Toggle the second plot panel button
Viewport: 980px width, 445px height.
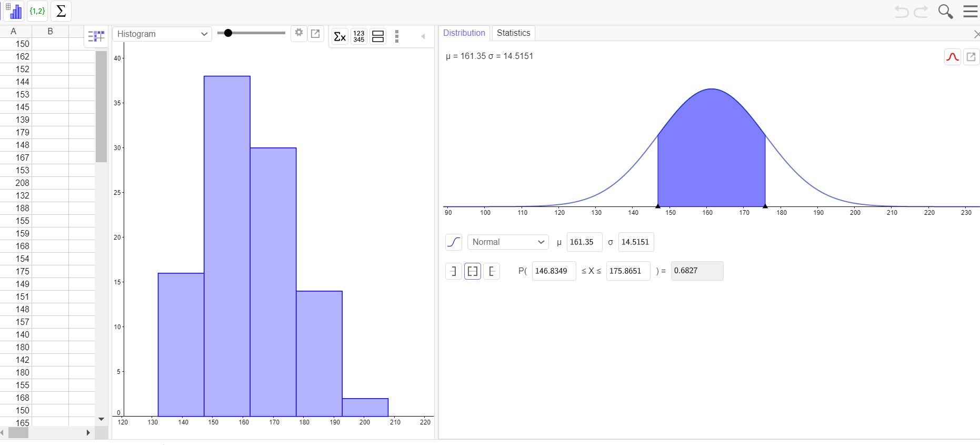tap(378, 36)
